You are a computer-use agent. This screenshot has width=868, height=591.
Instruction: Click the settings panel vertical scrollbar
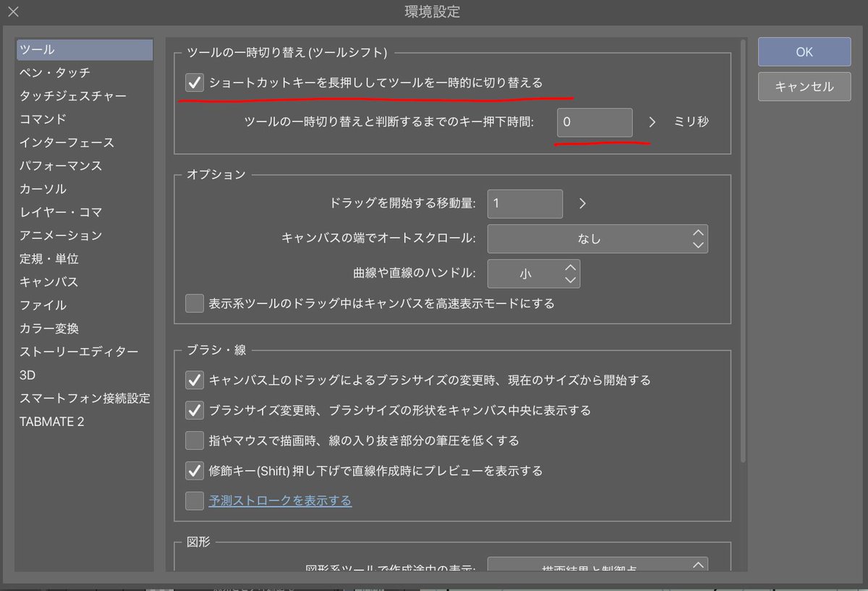coord(743,250)
